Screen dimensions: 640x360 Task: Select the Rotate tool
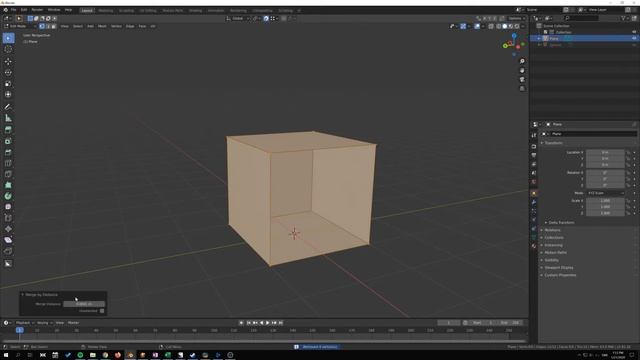(x=8, y=73)
